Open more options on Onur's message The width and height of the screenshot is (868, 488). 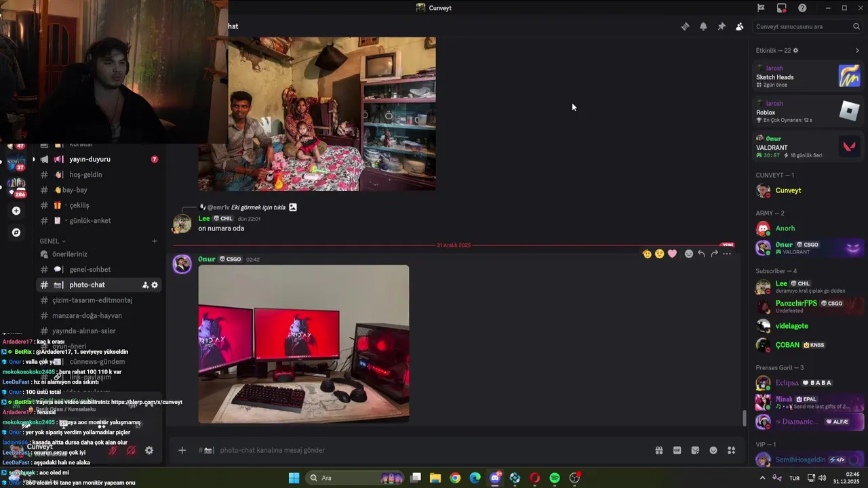(727, 253)
